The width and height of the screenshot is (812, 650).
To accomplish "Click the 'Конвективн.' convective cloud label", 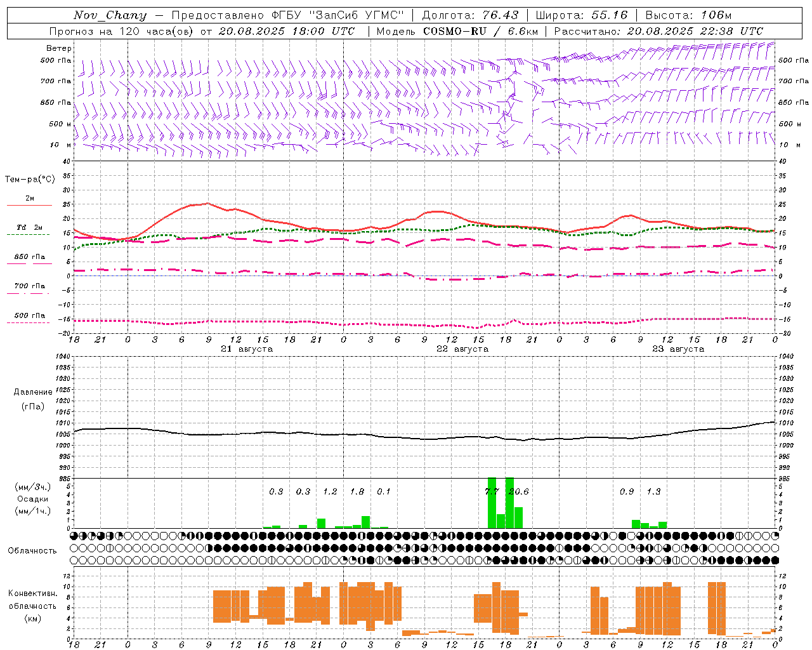I will tap(33, 594).
